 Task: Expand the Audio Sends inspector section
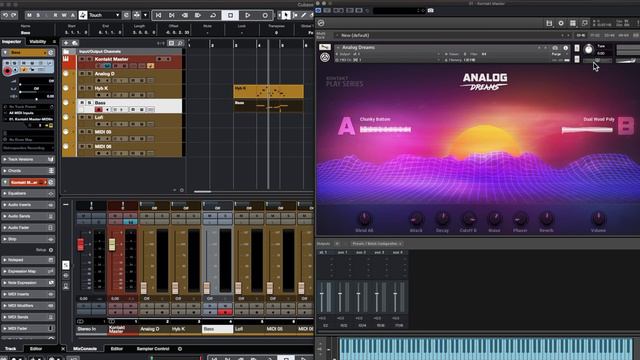point(28,216)
